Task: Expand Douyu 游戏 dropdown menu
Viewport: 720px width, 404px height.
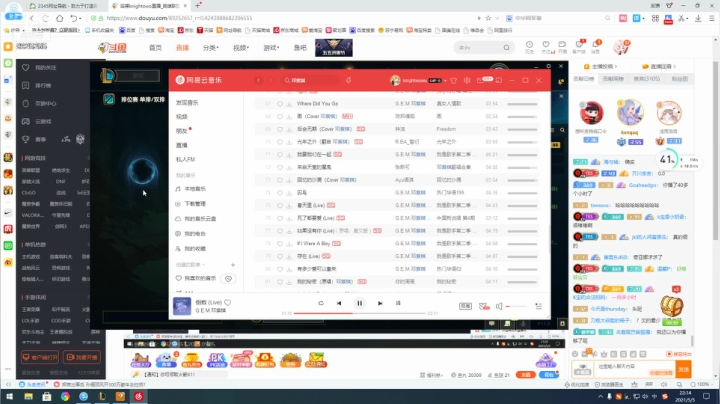Action: click(271, 48)
